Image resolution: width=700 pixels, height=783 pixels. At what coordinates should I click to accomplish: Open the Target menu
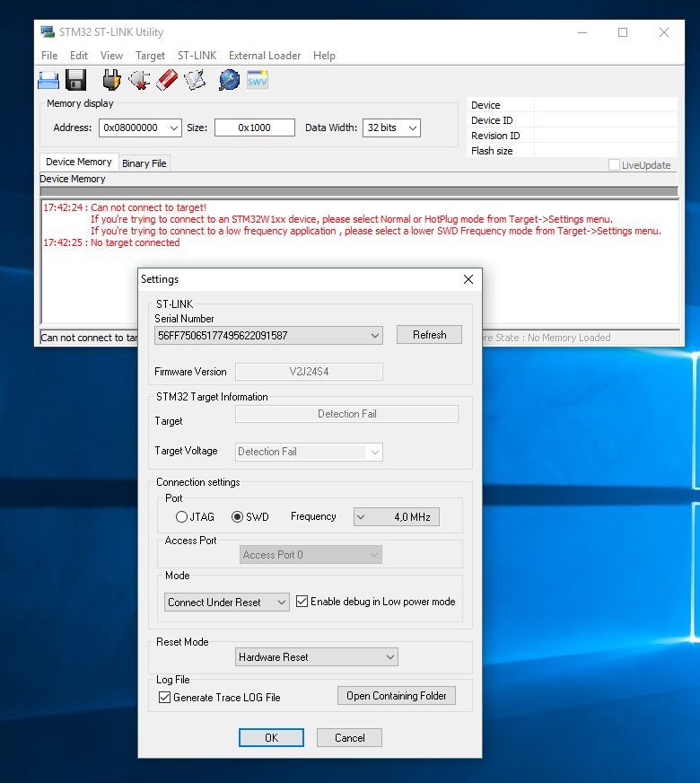[150, 56]
